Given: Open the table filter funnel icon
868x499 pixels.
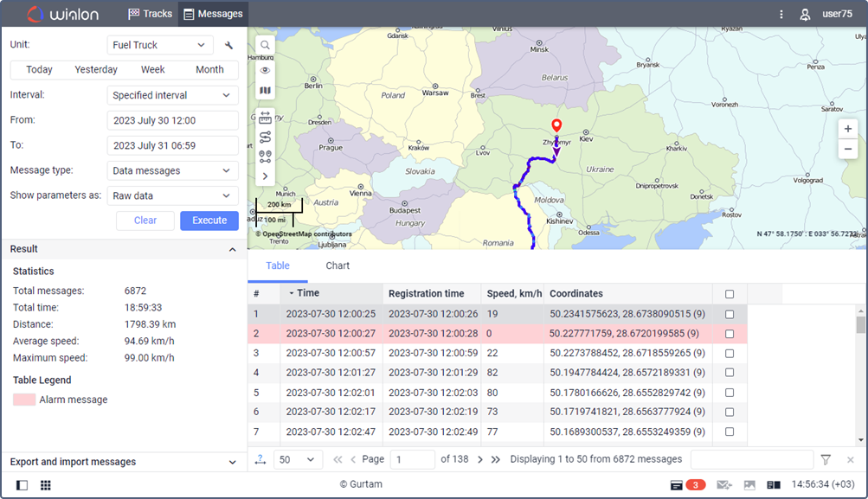Looking at the screenshot, I should point(826,460).
